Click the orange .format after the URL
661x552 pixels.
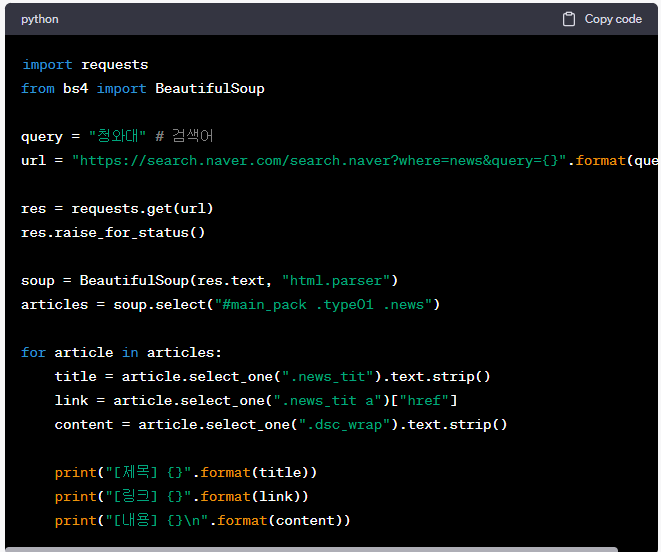[x=597, y=161]
